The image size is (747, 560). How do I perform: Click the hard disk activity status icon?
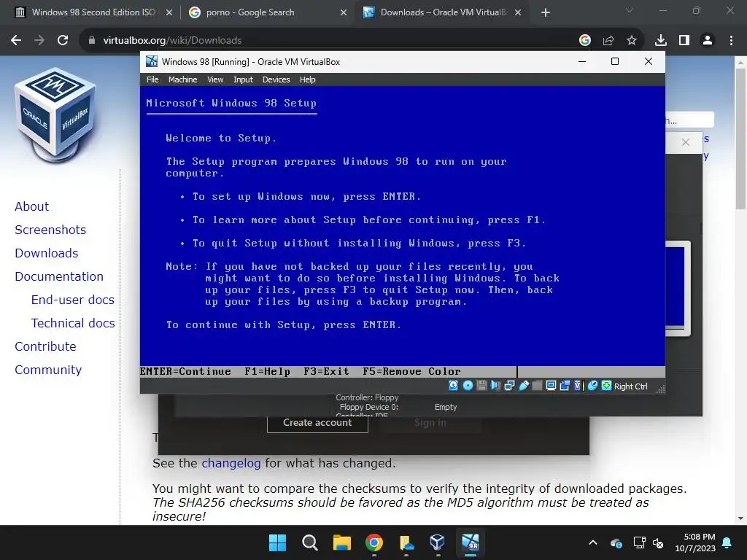tap(453, 386)
